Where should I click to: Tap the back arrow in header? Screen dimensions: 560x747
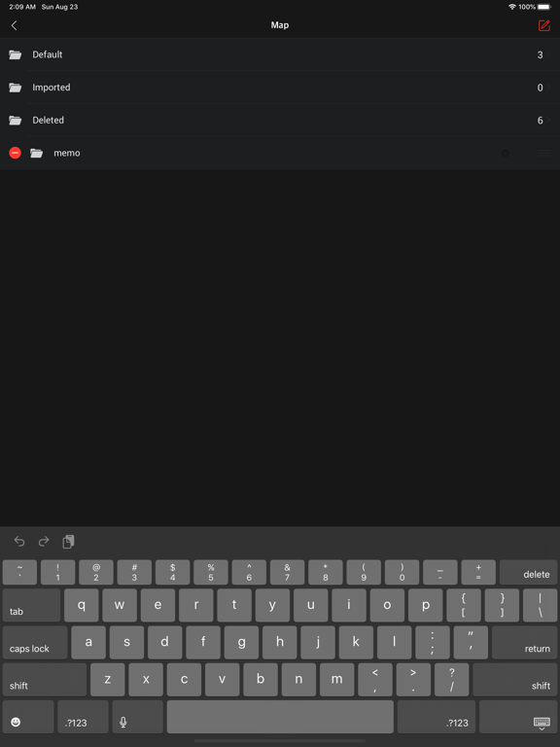15,25
